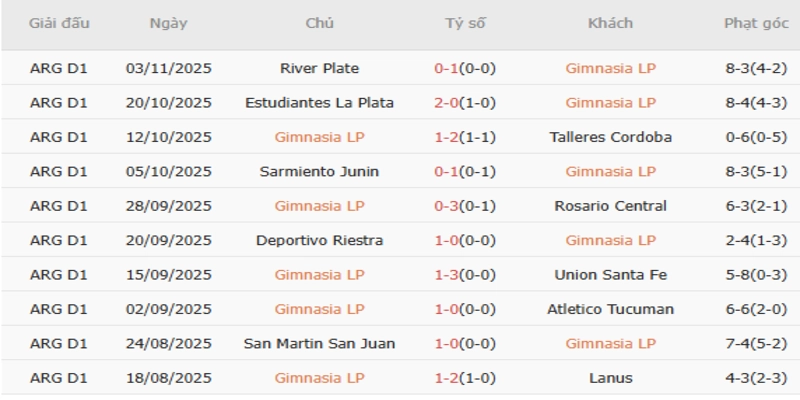The width and height of the screenshot is (800, 400).
Task: Open the Estudiantes La Plata team link
Action: 319,103
